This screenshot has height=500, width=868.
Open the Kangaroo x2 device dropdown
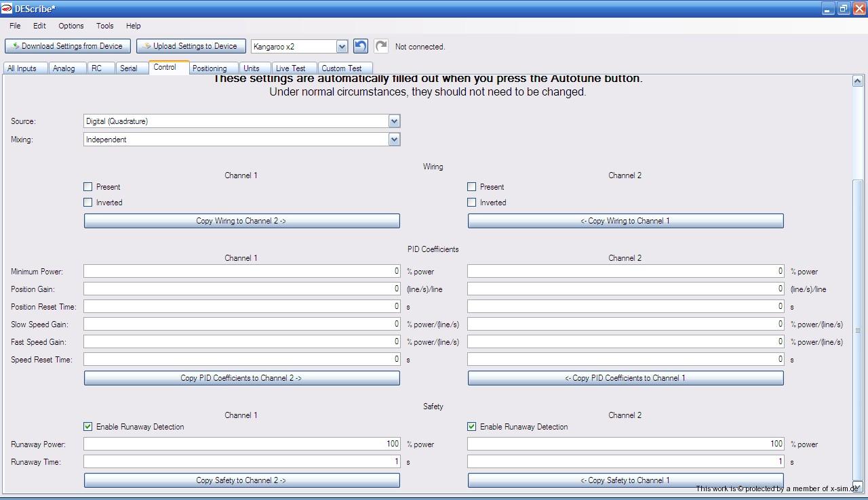click(342, 47)
